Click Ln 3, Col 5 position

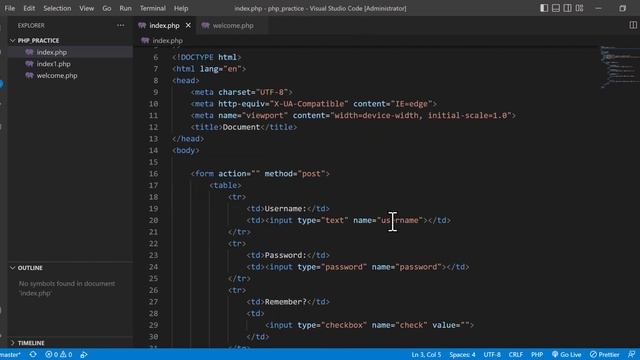coord(426,354)
